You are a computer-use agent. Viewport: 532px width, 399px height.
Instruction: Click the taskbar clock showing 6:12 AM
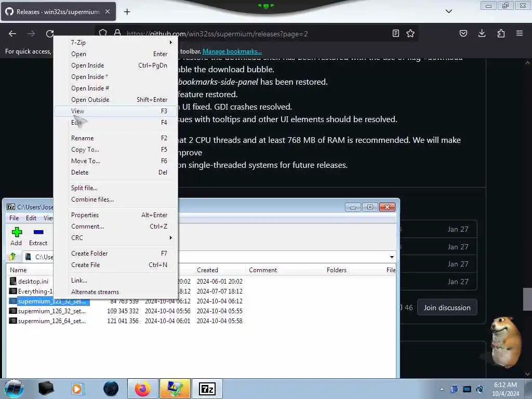tap(505, 389)
